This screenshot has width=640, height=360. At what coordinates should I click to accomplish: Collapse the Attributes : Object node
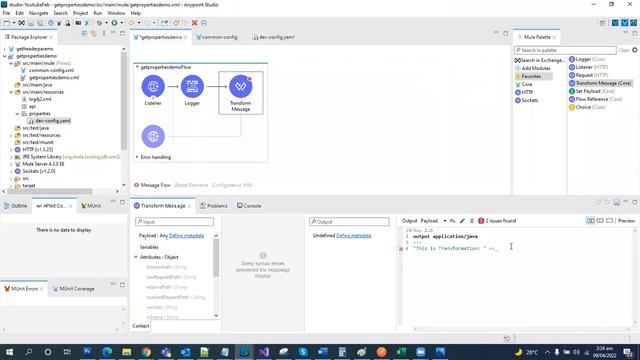coord(136,257)
